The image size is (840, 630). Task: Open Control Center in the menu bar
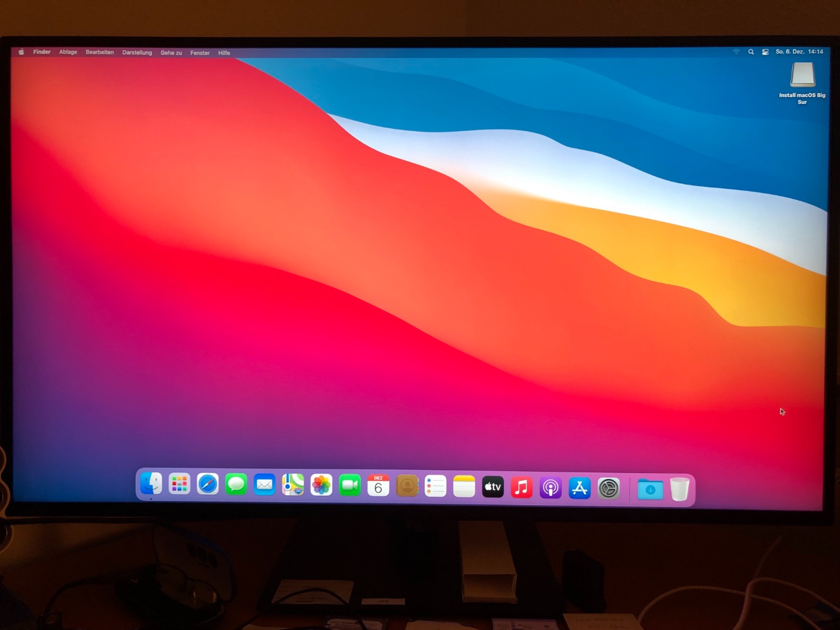pyautogui.click(x=765, y=52)
